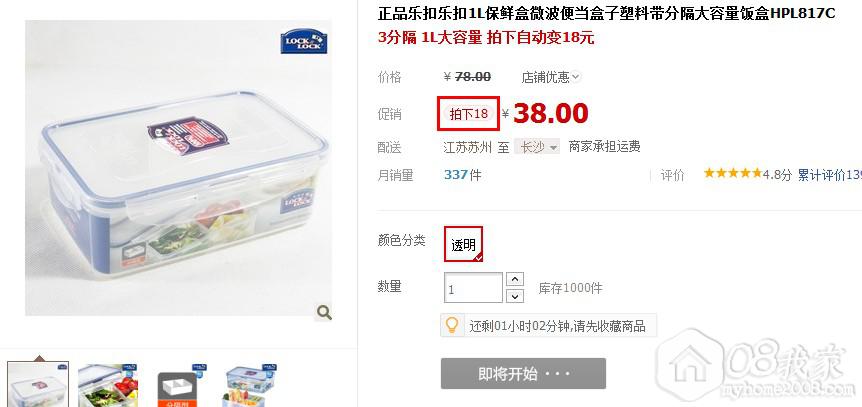Select the 透明 color option
862x407 pixels.
coord(463,244)
